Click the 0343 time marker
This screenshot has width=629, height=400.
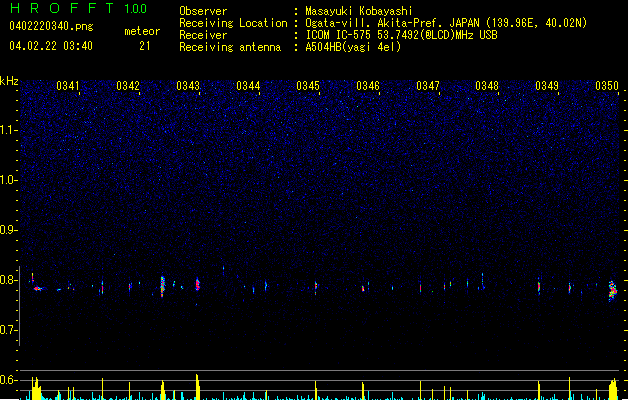coord(188,86)
